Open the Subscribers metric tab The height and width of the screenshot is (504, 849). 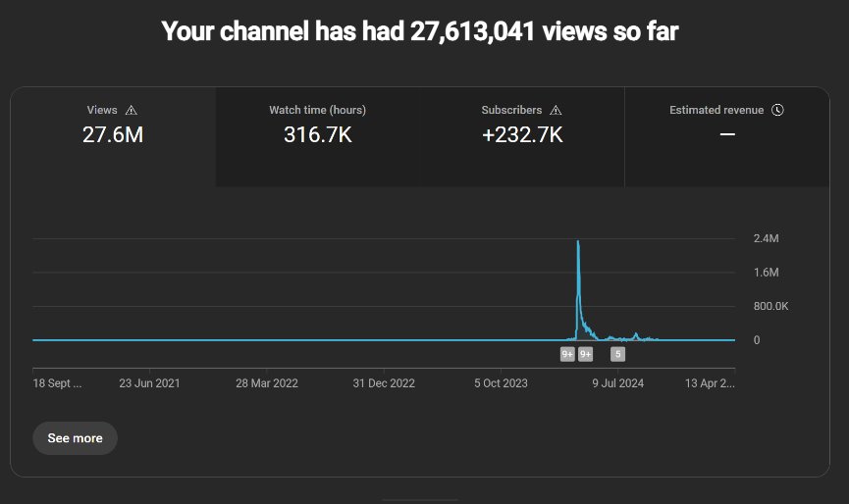522,137
